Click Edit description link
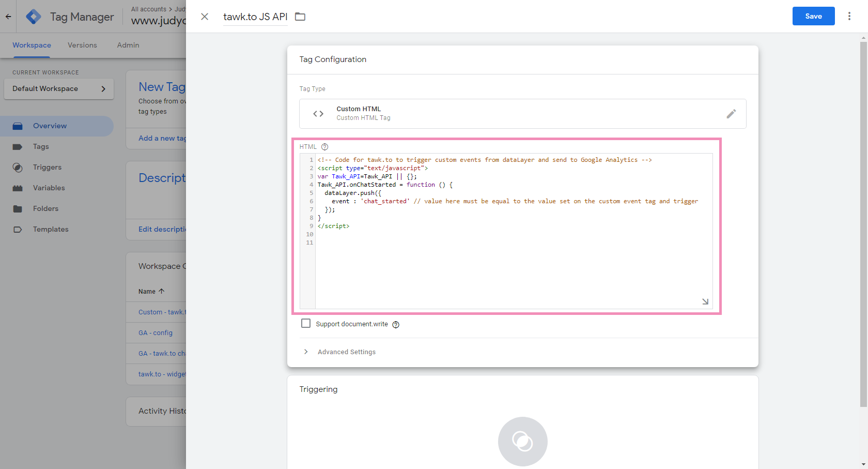 [x=162, y=229]
